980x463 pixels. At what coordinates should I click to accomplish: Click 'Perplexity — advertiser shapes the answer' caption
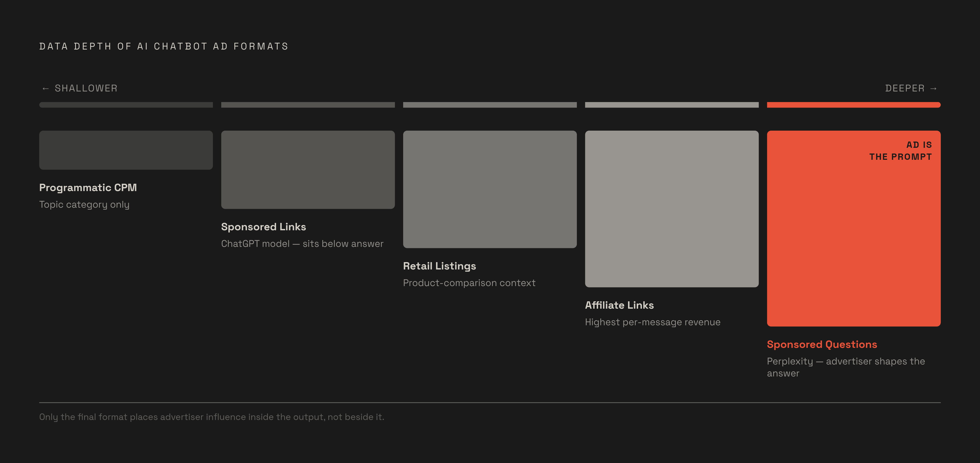846,367
